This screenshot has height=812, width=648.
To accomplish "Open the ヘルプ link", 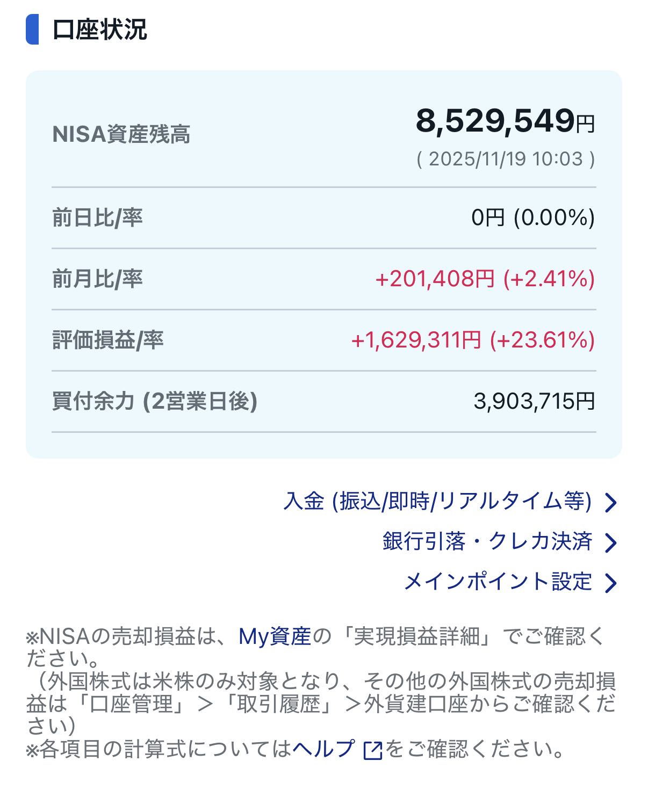I will point(323,749).
